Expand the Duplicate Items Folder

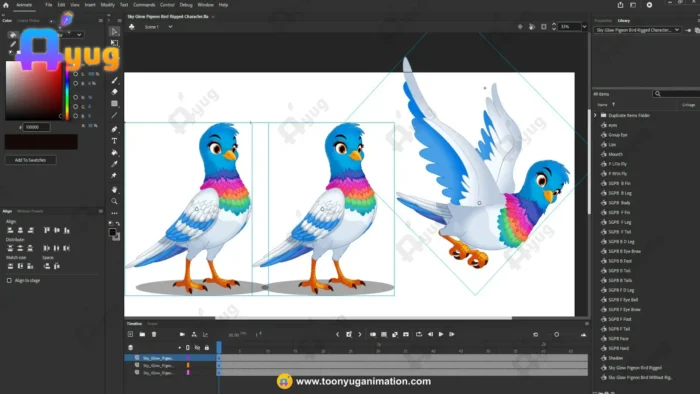point(595,115)
